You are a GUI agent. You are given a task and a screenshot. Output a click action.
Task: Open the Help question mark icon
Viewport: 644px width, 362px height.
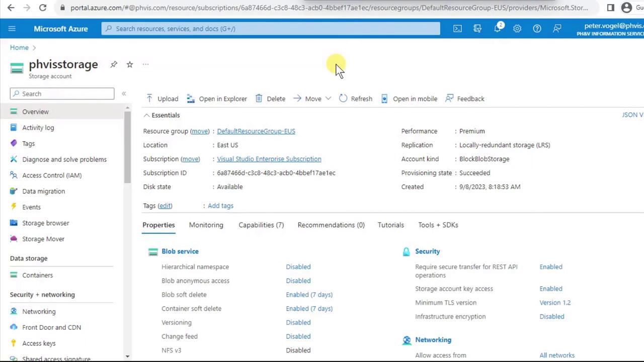click(537, 29)
